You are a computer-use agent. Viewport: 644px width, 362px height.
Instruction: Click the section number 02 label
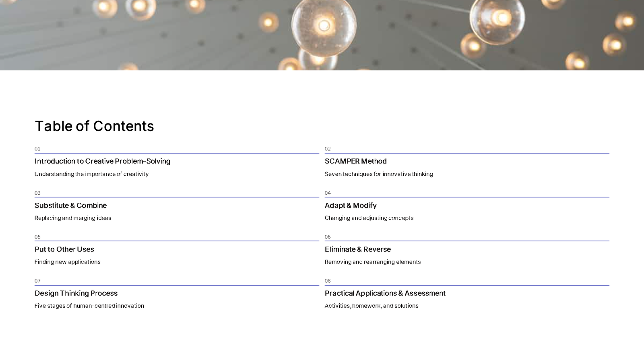tap(328, 148)
